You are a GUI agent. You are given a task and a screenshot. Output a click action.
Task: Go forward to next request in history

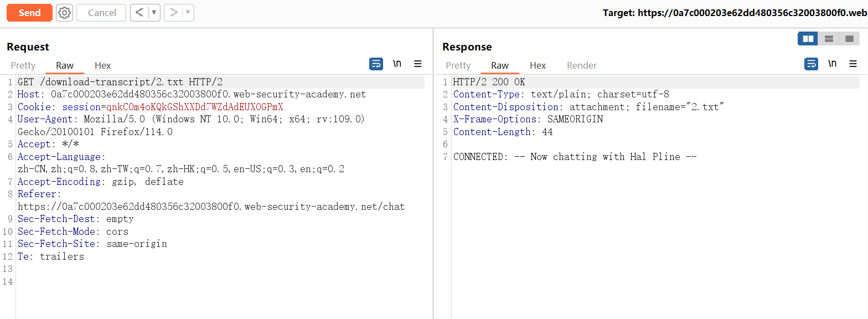click(173, 13)
